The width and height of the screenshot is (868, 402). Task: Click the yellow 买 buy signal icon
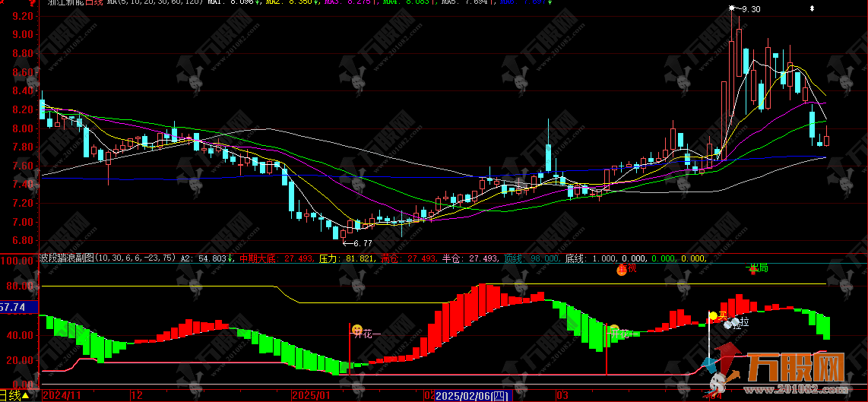[714, 315]
